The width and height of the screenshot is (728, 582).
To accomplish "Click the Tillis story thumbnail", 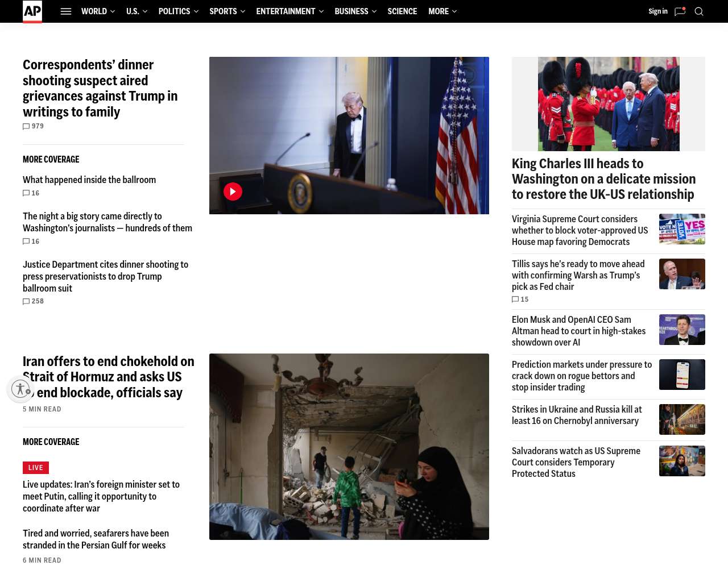I will coord(682,274).
